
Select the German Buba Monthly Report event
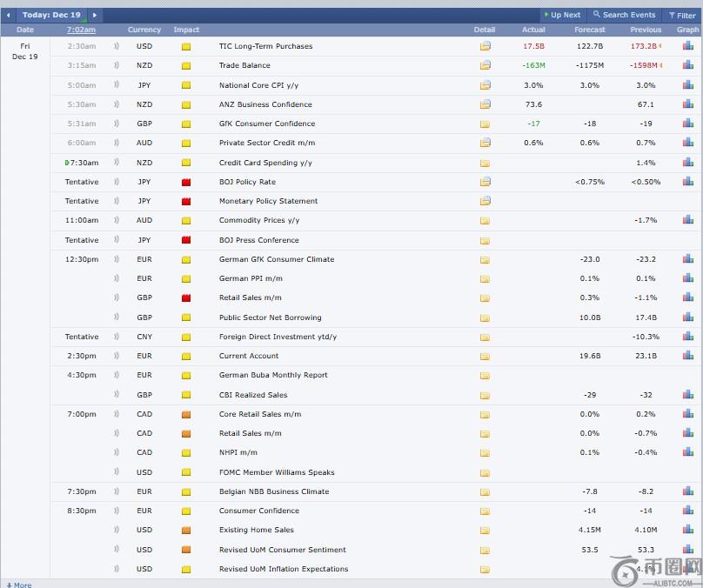point(273,375)
